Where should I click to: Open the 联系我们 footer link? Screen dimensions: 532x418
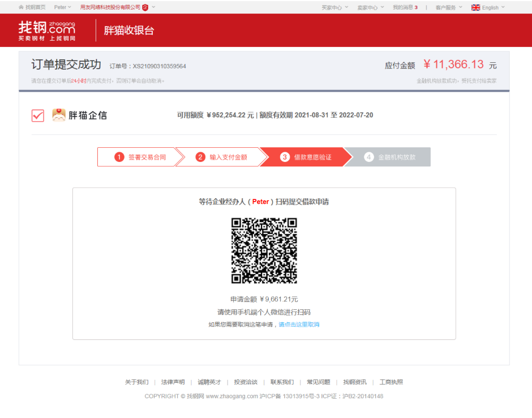282,382
